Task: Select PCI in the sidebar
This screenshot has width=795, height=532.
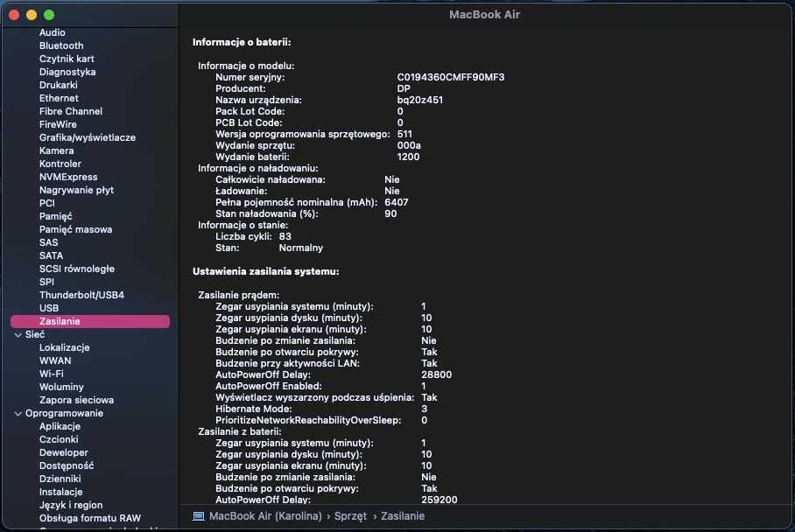Action: pyautogui.click(x=47, y=203)
